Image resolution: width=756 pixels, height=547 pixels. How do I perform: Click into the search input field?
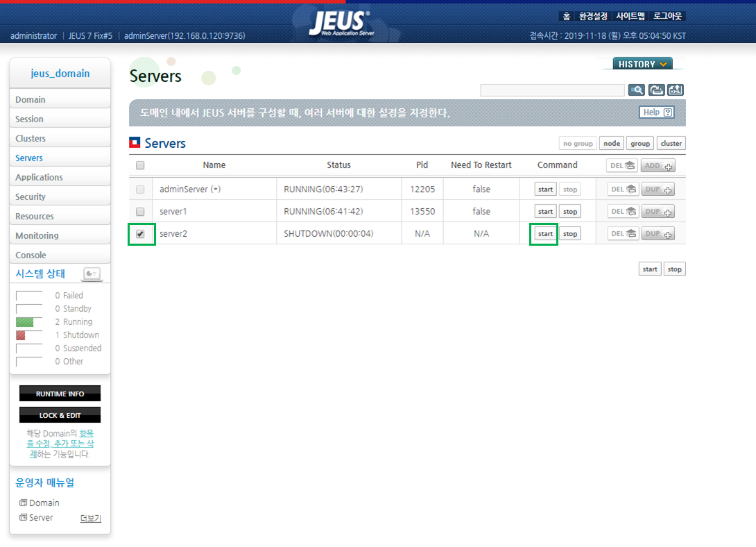(x=553, y=90)
